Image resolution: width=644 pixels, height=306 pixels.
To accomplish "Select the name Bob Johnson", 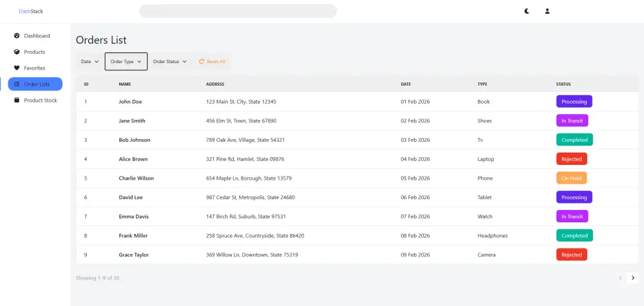I will tap(135, 140).
